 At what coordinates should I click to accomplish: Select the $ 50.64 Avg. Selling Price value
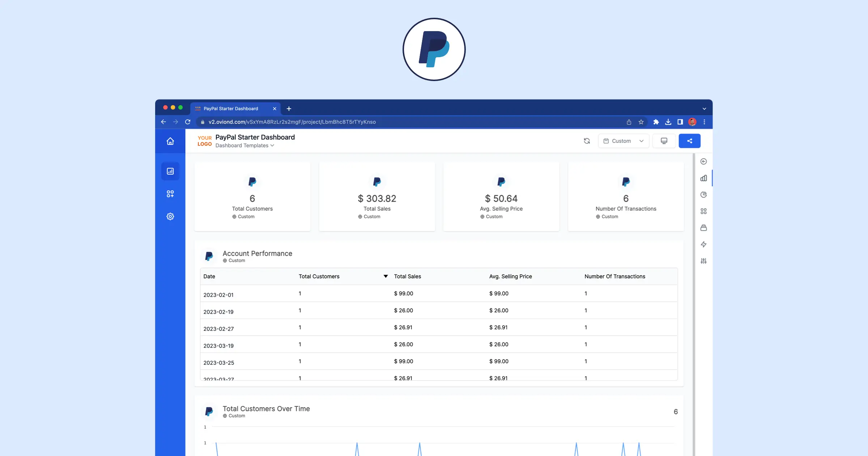click(501, 198)
